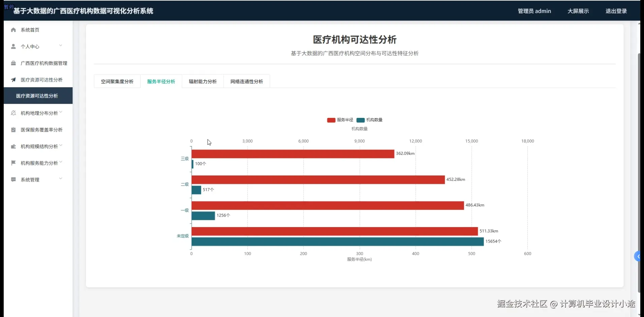Expand the 机构地理分布分析 chevron
This screenshot has width=644, height=317.
tap(61, 112)
